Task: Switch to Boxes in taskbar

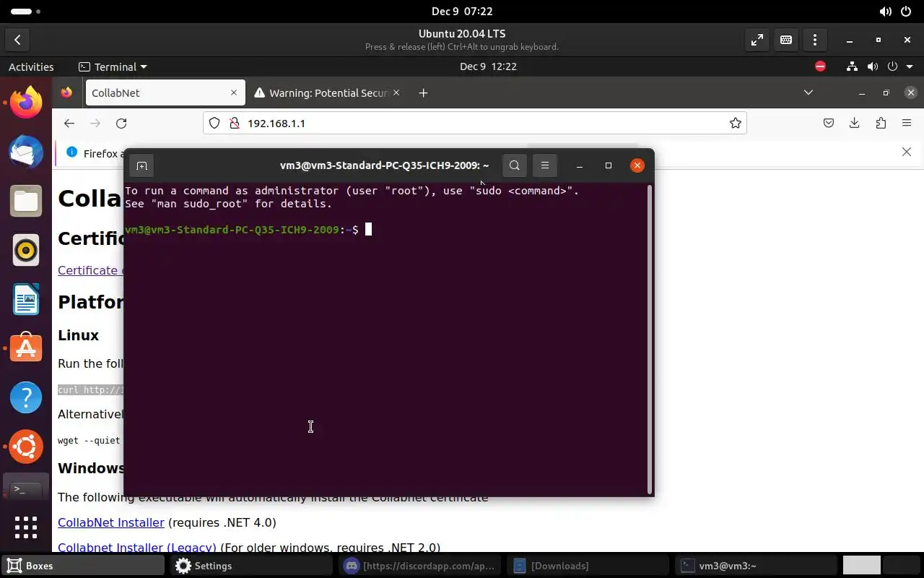Action: point(84,566)
